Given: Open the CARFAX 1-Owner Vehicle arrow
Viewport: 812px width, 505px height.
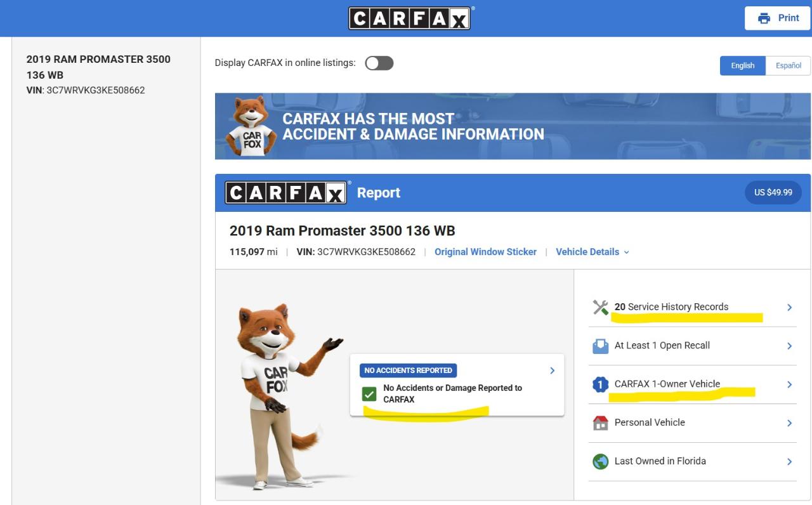Looking at the screenshot, I should pyautogui.click(x=790, y=384).
